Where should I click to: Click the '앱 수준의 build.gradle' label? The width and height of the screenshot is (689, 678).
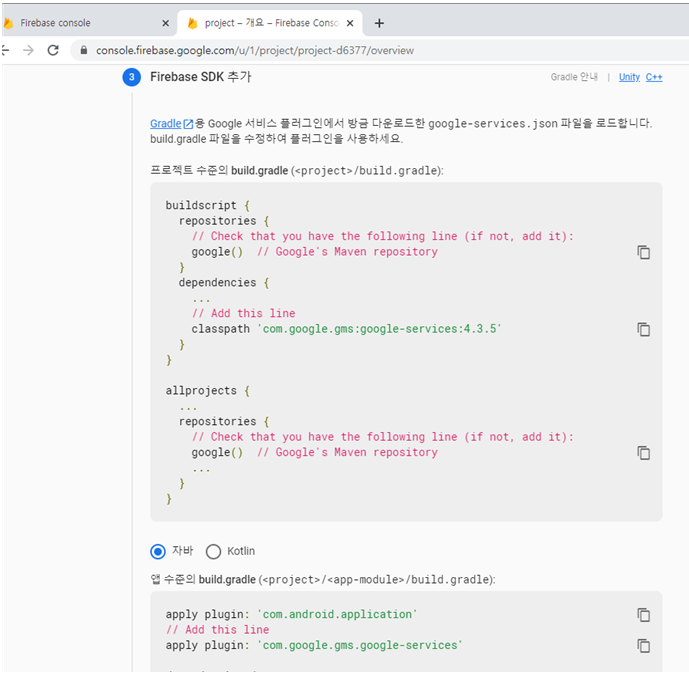pyautogui.click(x=203, y=580)
